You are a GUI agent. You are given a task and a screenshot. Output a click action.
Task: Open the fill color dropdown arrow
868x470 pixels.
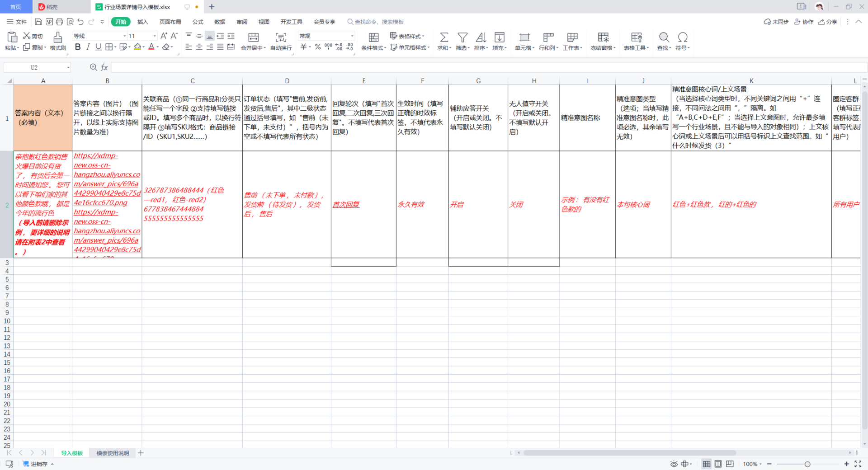click(x=144, y=47)
